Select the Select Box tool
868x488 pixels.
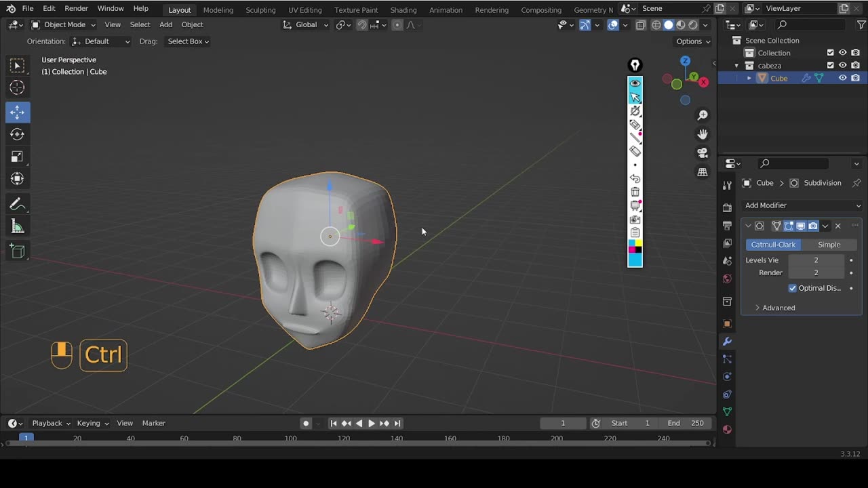tap(18, 65)
